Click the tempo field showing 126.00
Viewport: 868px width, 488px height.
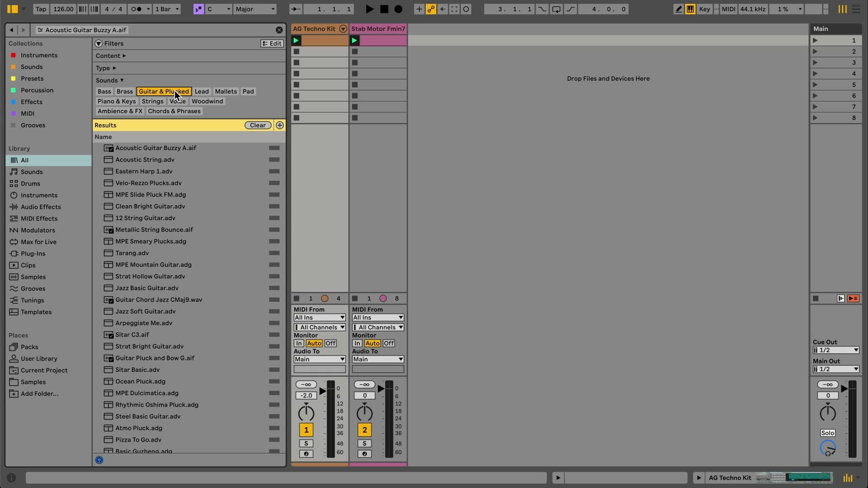(x=63, y=9)
